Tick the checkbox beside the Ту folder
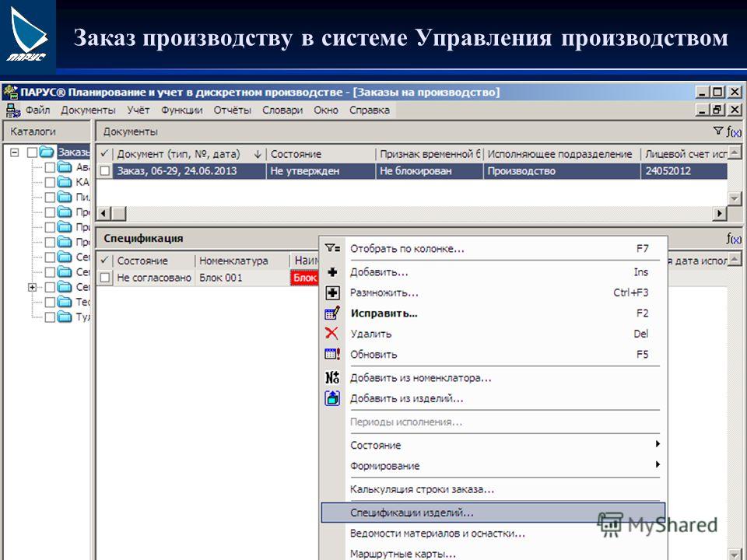 (50, 317)
